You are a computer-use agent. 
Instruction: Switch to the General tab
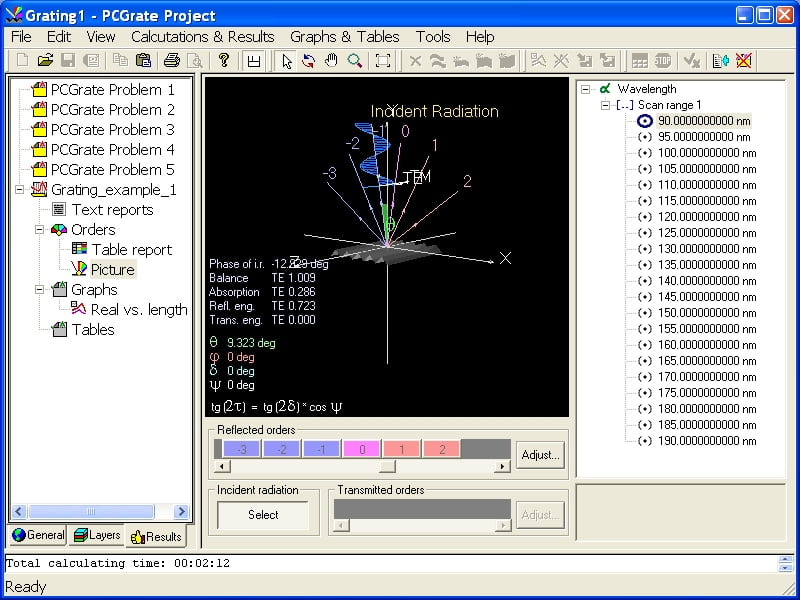click(38, 535)
